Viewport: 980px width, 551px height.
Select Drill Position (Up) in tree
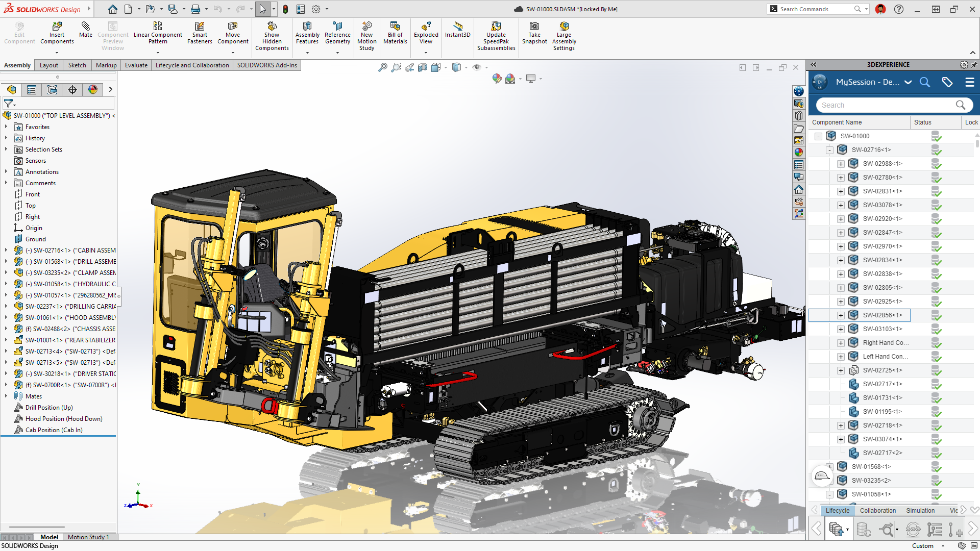click(x=49, y=408)
